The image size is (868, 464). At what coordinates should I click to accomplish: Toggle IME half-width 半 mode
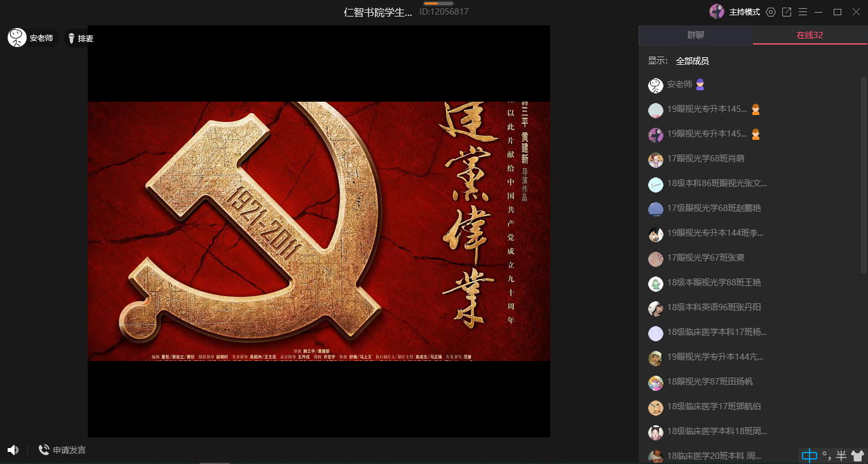point(841,455)
